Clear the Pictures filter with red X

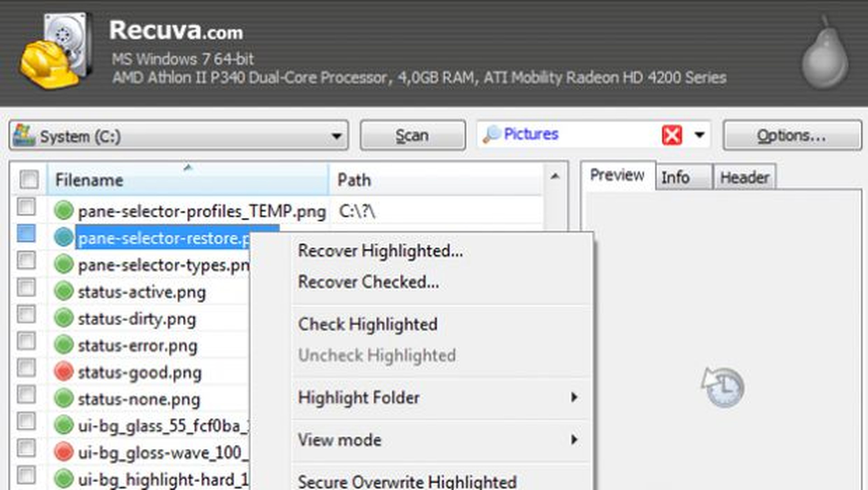(x=672, y=135)
